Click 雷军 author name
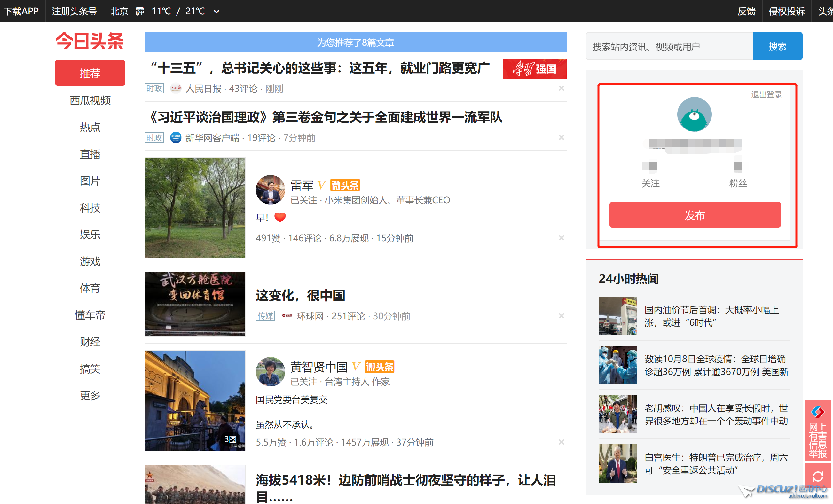 click(302, 185)
